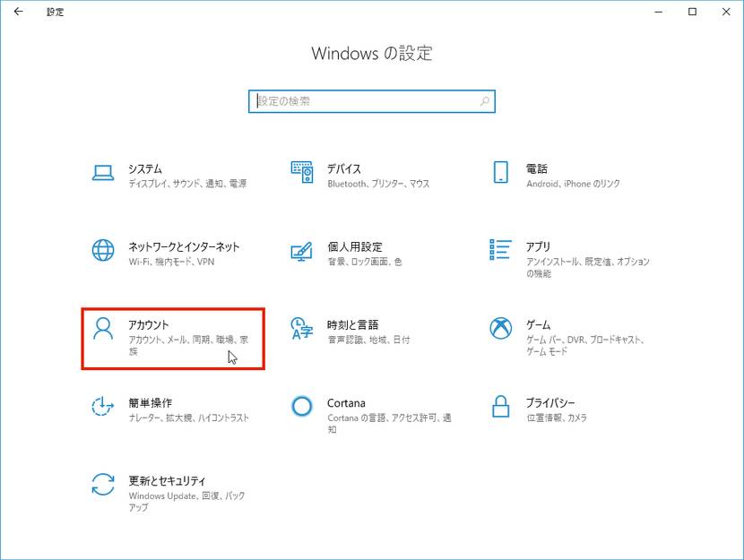
Task: Select the 簡単操作 heading text
Action: click(x=151, y=403)
